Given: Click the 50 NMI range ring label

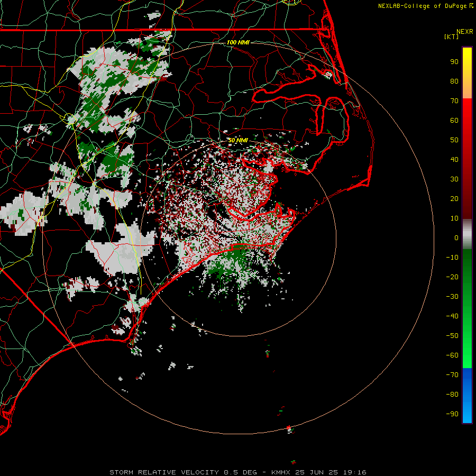Looking at the screenshot, I should [238, 140].
